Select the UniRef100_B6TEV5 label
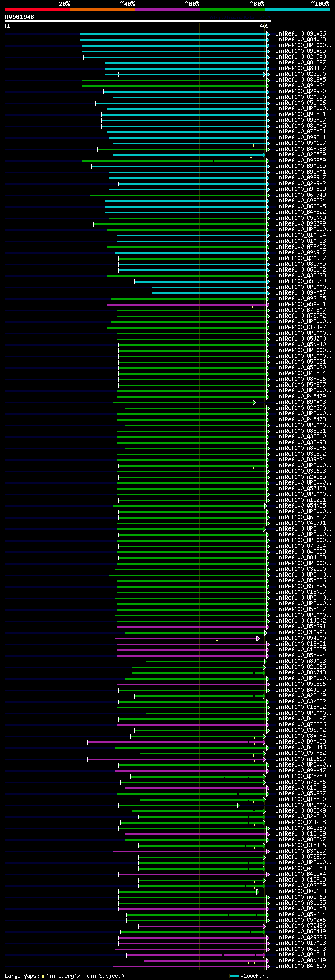The height and width of the screenshot is (980, 335). coord(300,207)
